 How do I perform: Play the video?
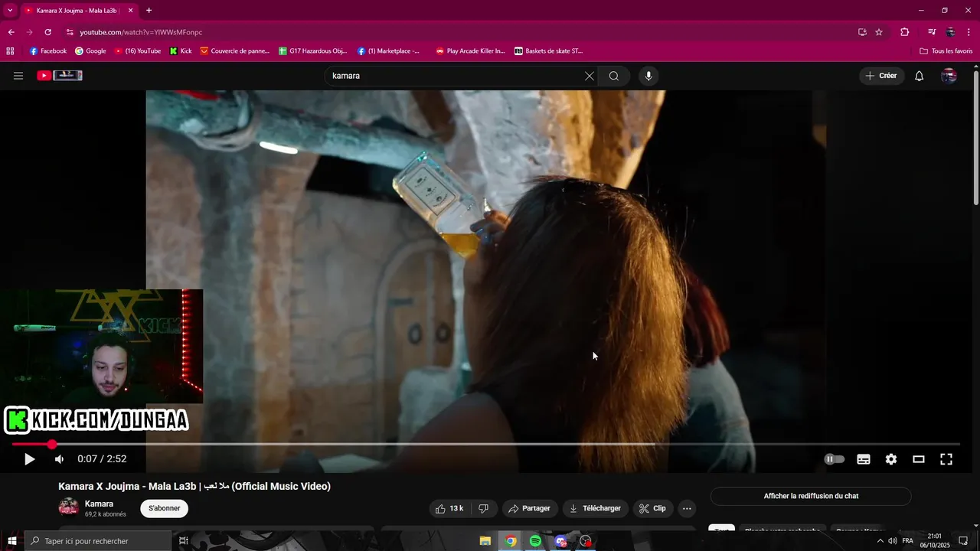tap(29, 459)
